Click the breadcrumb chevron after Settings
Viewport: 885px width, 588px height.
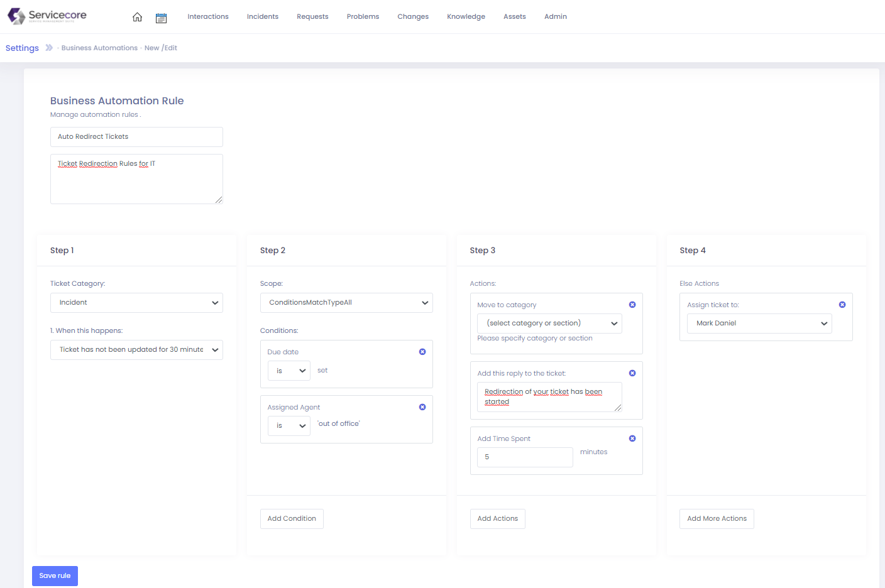(49, 47)
